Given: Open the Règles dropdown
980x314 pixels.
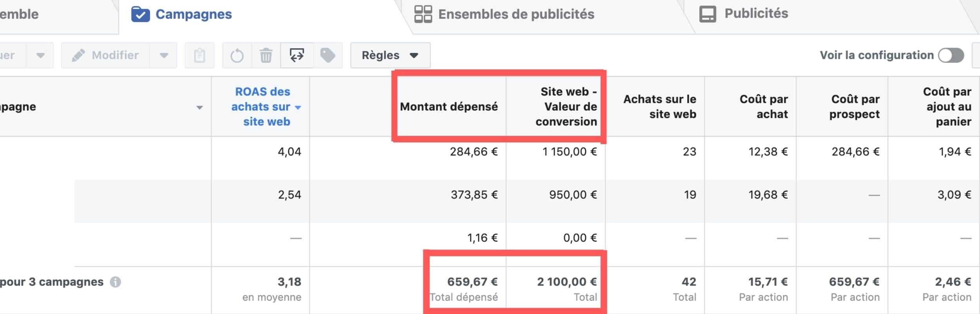Looking at the screenshot, I should click(390, 55).
